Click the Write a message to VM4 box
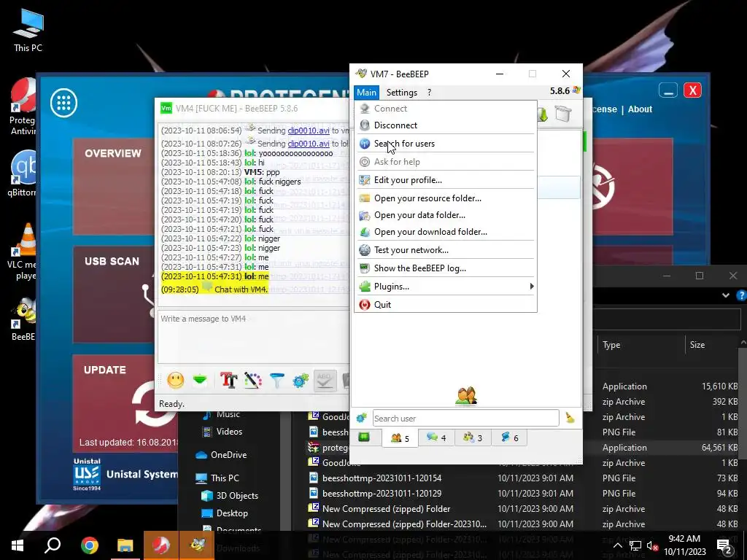 coord(253,336)
